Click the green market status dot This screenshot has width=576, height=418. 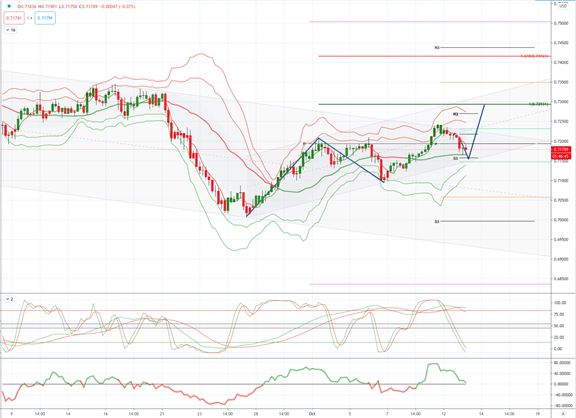coord(9,6)
